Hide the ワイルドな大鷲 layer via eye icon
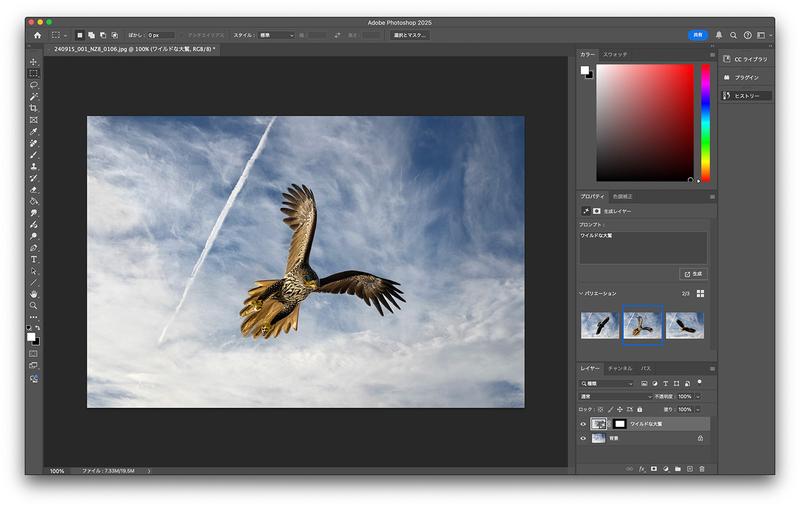 (584, 424)
